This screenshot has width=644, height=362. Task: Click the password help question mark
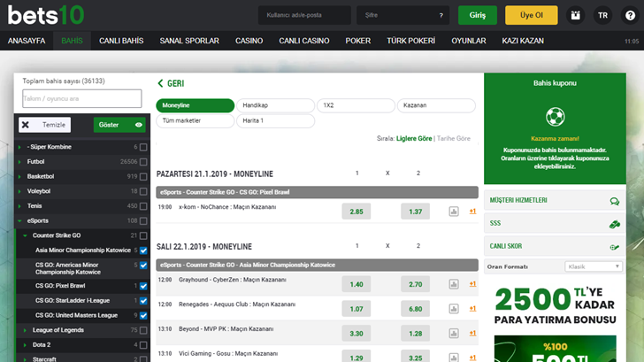click(x=441, y=16)
